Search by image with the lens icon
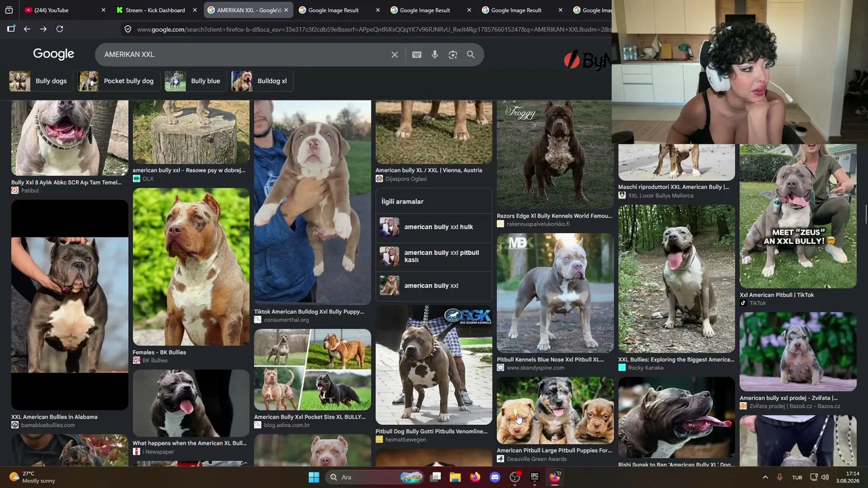Image resolution: width=868 pixels, height=488 pixels. pyautogui.click(x=453, y=55)
